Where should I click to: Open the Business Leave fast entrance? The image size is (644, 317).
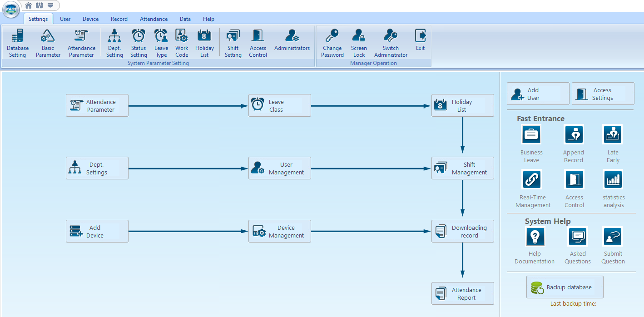pos(531,134)
